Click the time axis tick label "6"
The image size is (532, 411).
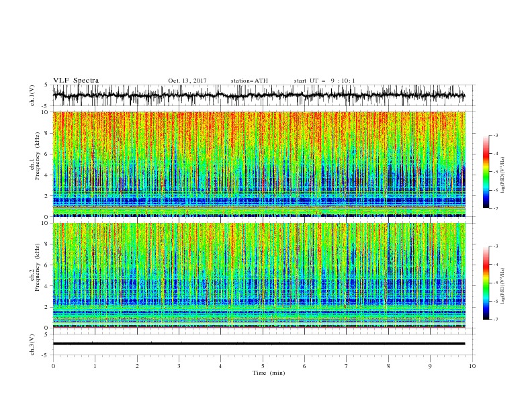click(x=304, y=366)
